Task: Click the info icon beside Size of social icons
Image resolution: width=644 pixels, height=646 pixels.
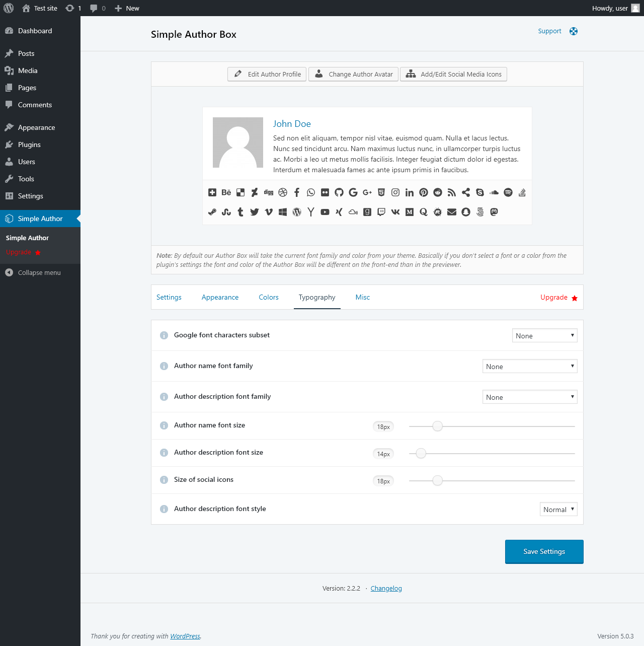Action: pyautogui.click(x=164, y=480)
